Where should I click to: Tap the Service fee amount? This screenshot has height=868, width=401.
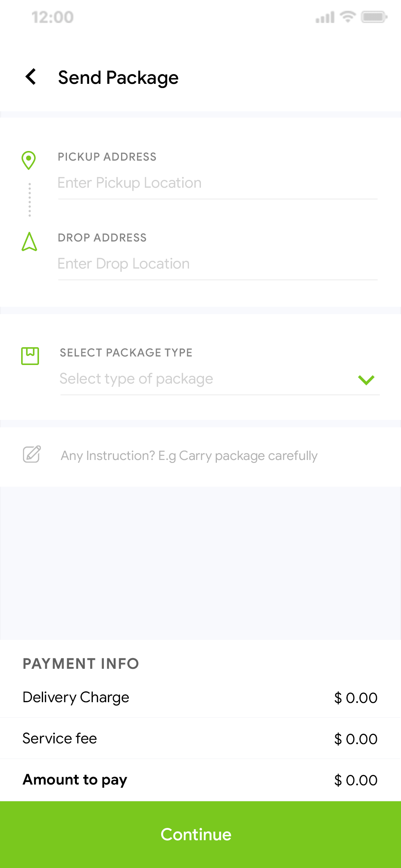[355, 739]
